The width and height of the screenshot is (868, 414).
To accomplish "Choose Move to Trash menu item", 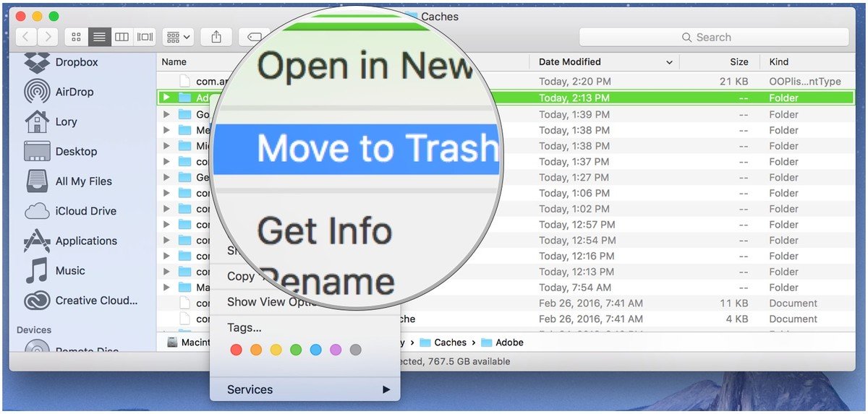I will click(376, 149).
